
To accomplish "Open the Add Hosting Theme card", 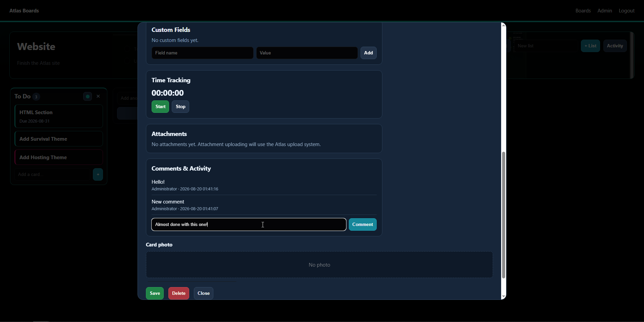I will tap(59, 157).
